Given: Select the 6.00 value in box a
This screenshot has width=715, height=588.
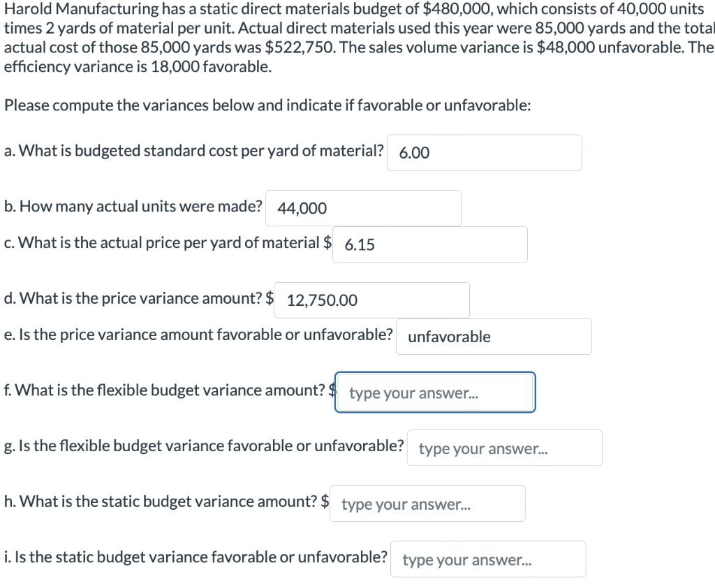Looking at the screenshot, I should pos(412,152).
